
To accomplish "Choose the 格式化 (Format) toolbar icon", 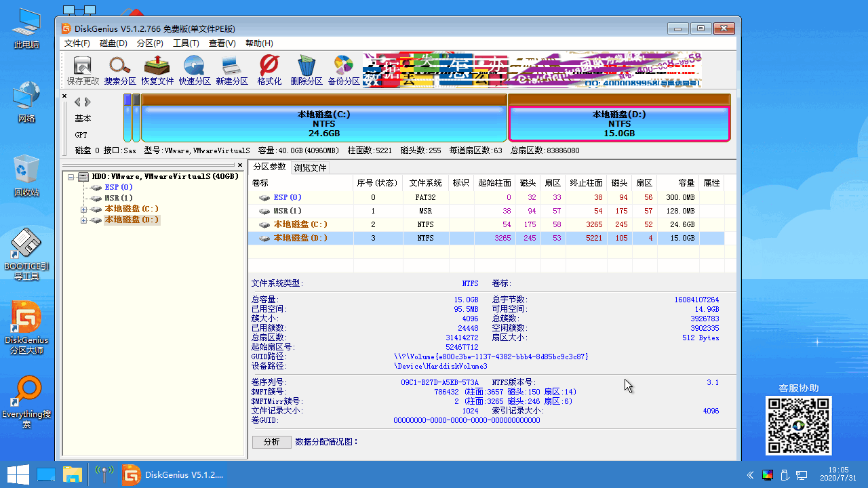I will pyautogui.click(x=269, y=70).
